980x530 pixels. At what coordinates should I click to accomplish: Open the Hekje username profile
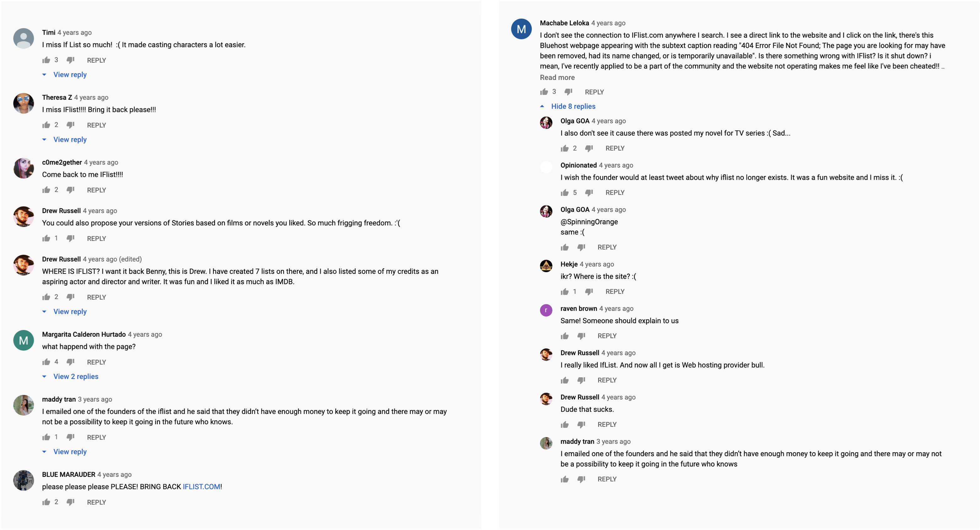[x=569, y=264]
